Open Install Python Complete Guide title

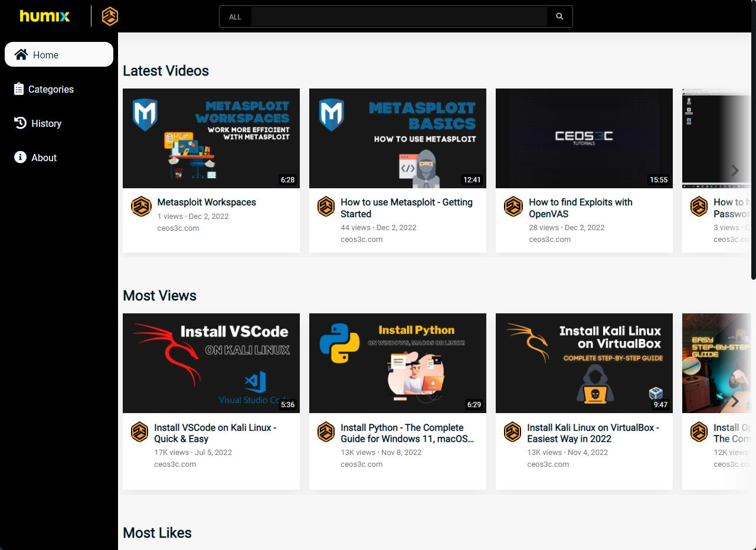point(407,433)
